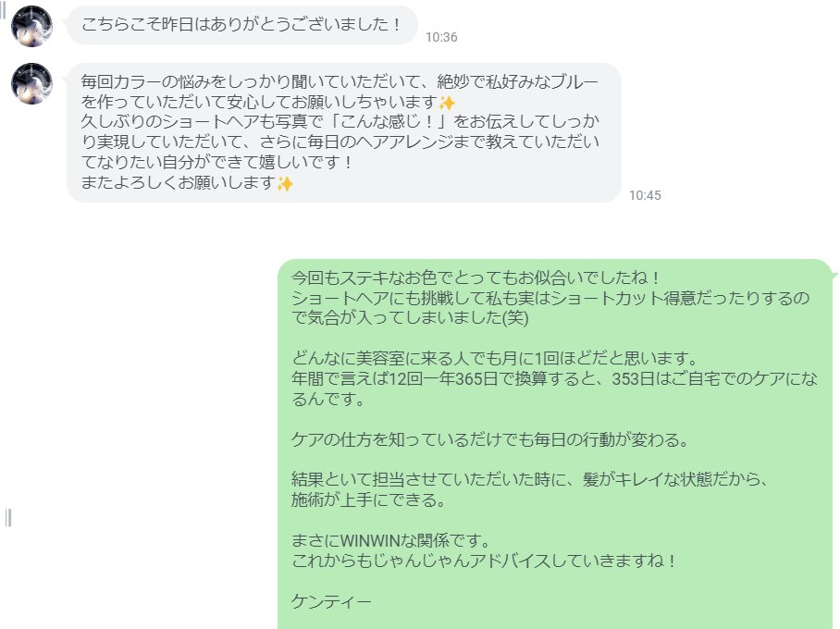The width and height of the screenshot is (840, 629).
Task: Open the sender avatar beside the 10:36 message
Action: tap(31, 26)
